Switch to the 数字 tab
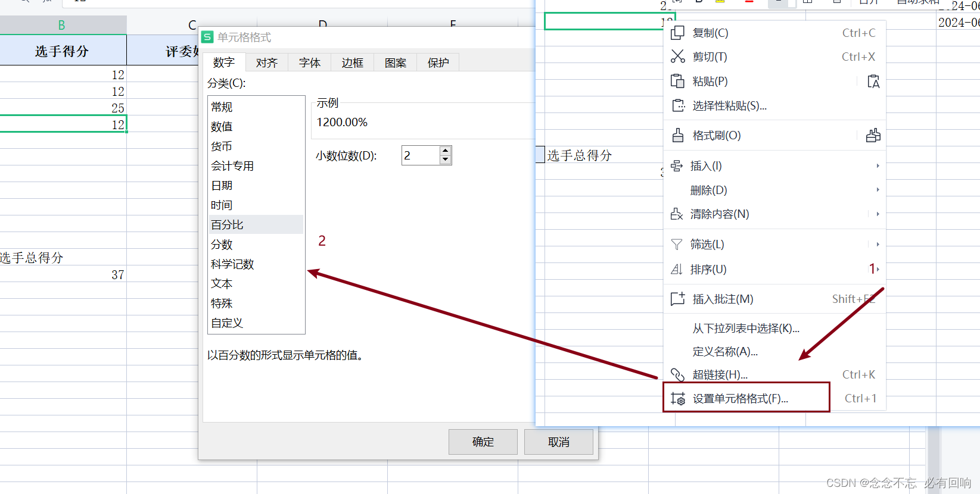The image size is (980, 494). coord(224,62)
